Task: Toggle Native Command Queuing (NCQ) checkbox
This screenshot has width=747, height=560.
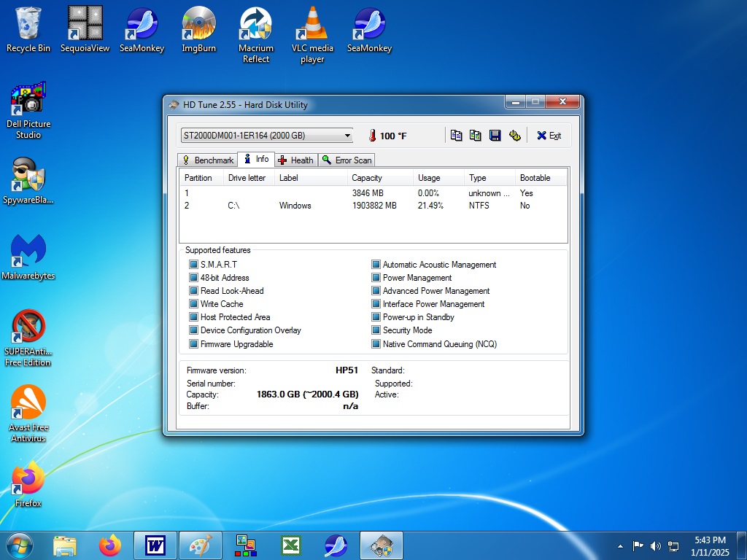Action: pos(376,344)
